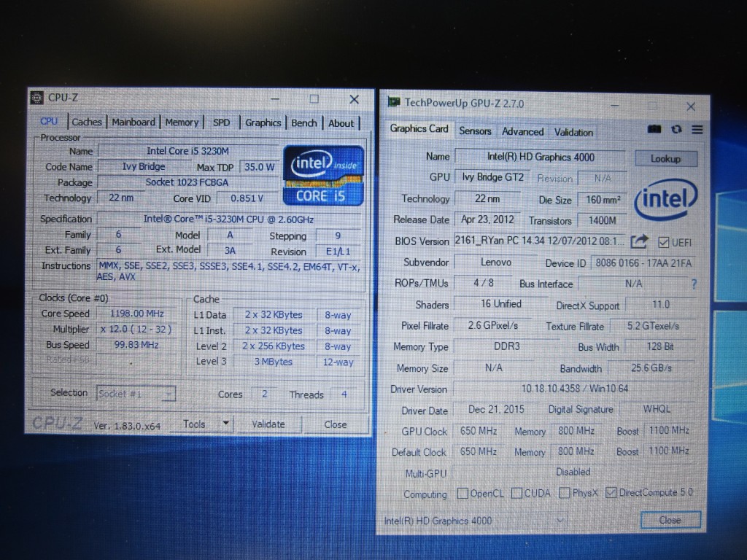Open the About tab in CPU-Z
Viewport: 747px width, 560px height.
341,123
